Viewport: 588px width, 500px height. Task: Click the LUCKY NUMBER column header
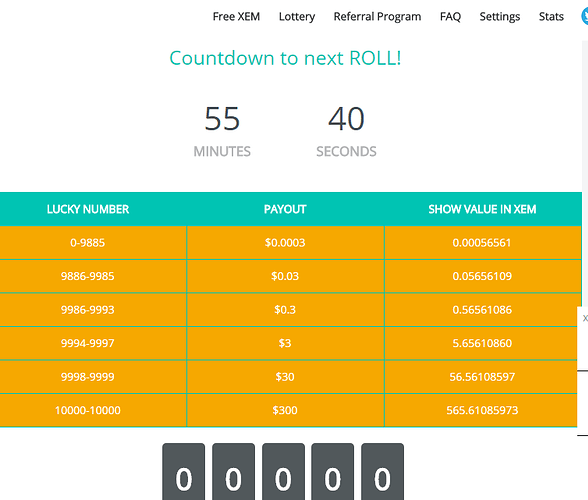tap(88, 209)
